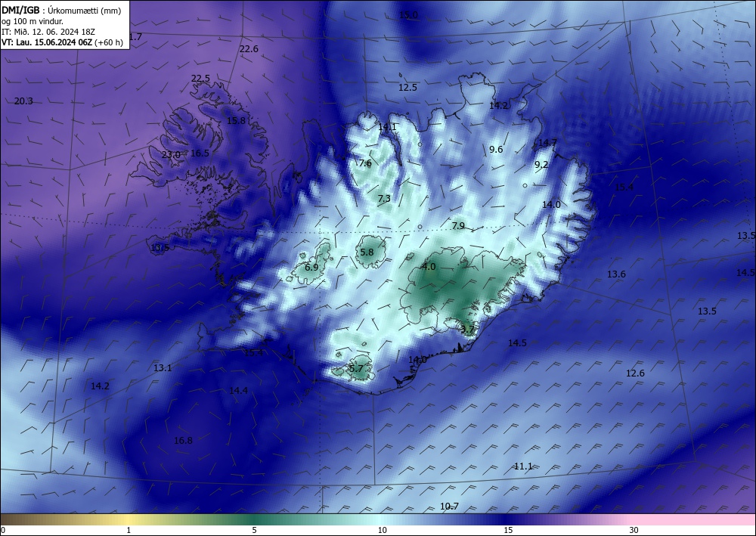Click the 10.7 value label
756x536 pixels.
449,507
